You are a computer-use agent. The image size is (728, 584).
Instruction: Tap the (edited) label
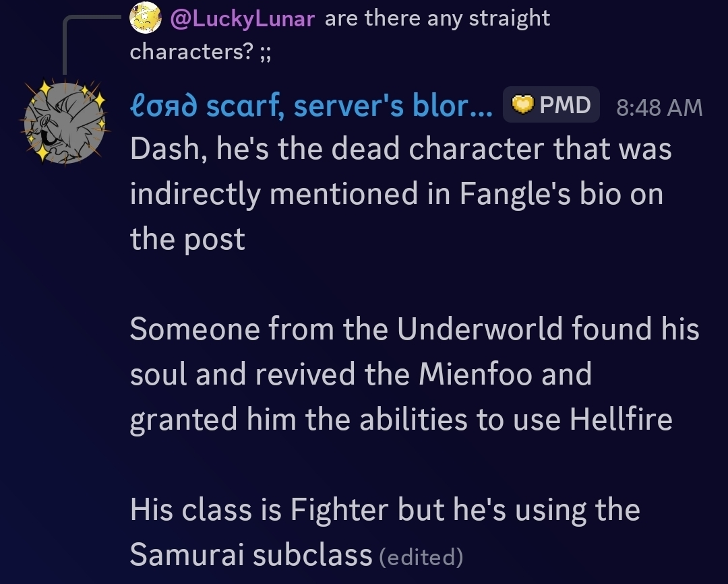tap(421, 557)
